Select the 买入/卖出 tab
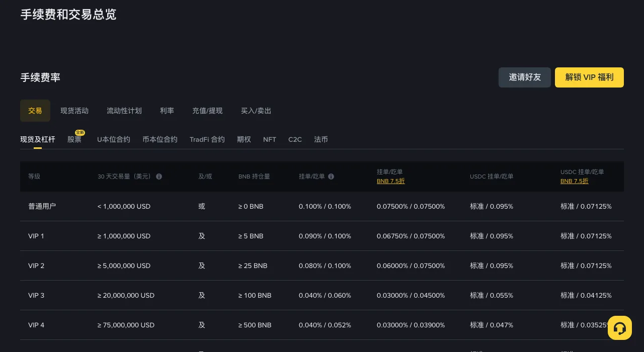644x352 pixels. click(x=256, y=111)
